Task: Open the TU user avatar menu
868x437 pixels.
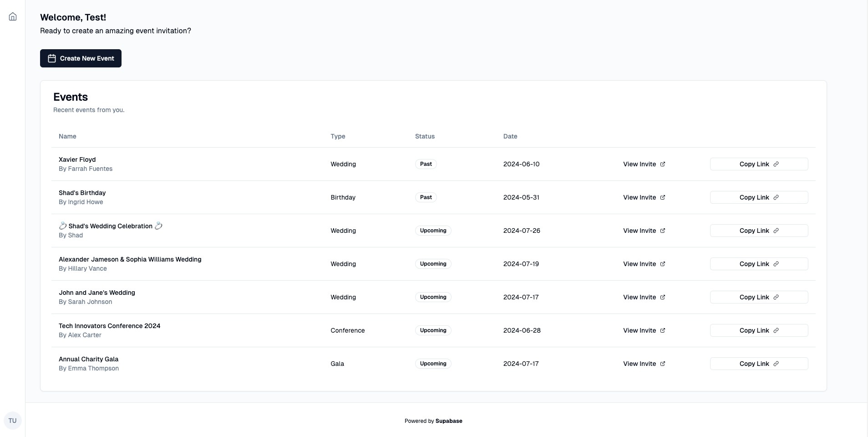Action: pyautogui.click(x=12, y=421)
